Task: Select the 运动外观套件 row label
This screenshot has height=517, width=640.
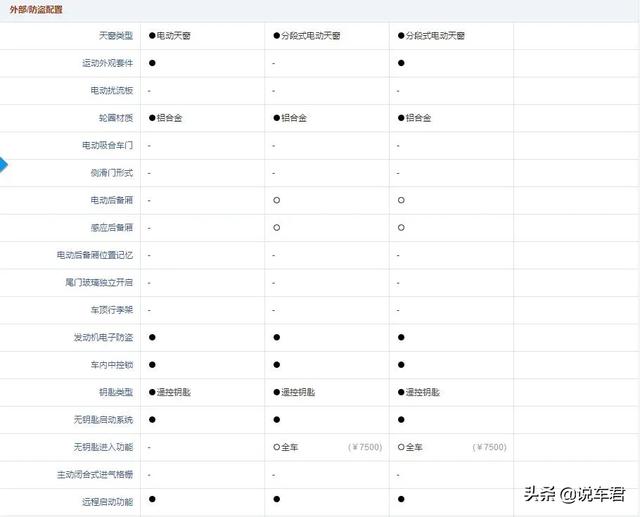Action: 107,63
